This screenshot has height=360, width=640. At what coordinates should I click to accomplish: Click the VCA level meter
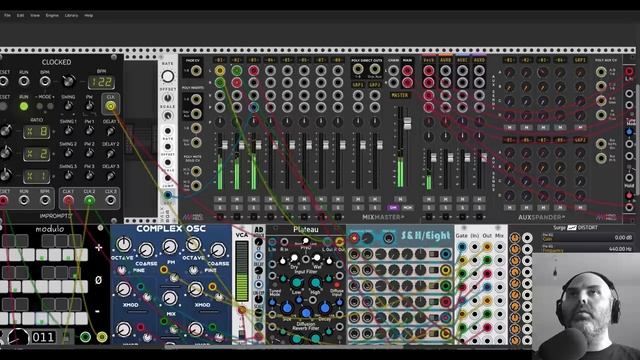click(x=242, y=271)
